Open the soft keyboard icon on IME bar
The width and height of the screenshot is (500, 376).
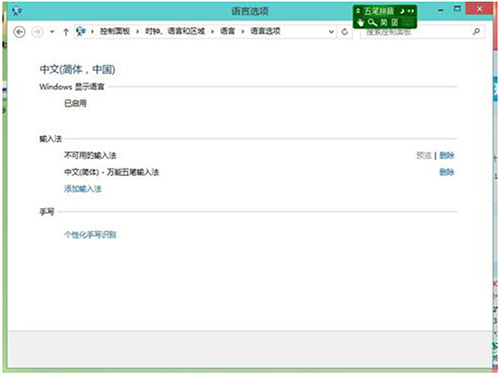coord(395,23)
